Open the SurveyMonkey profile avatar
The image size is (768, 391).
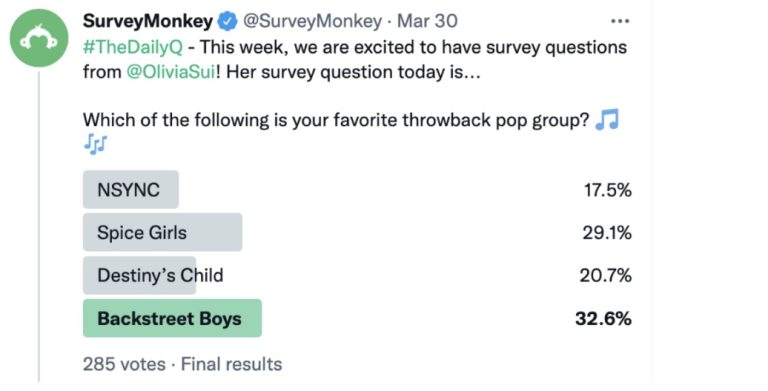(x=39, y=38)
